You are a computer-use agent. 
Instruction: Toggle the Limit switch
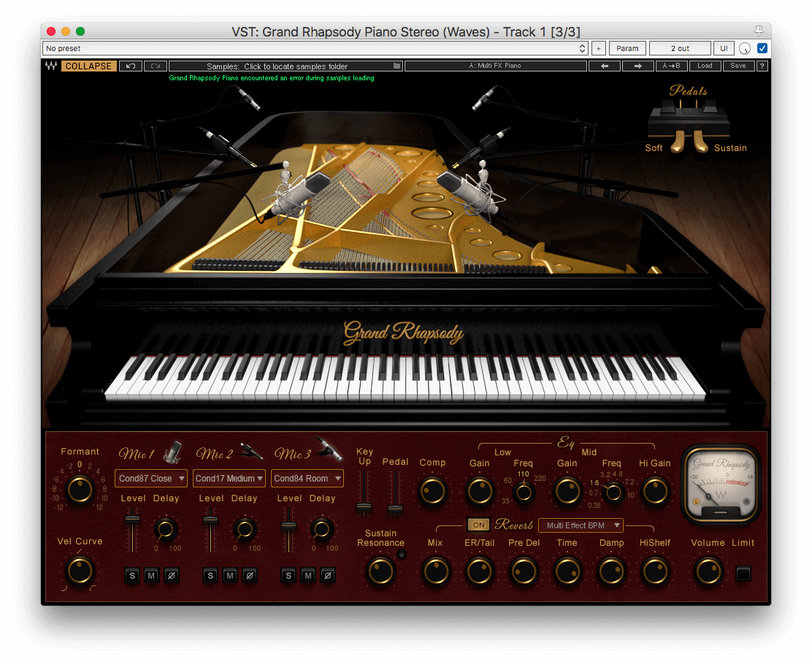pyautogui.click(x=743, y=574)
